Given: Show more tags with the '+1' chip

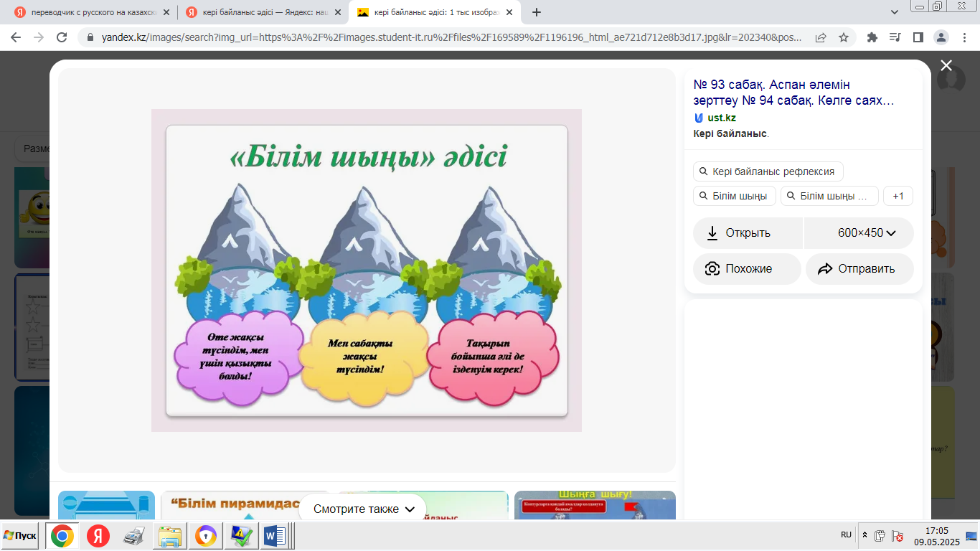Looking at the screenshot, I should [898, 196].
